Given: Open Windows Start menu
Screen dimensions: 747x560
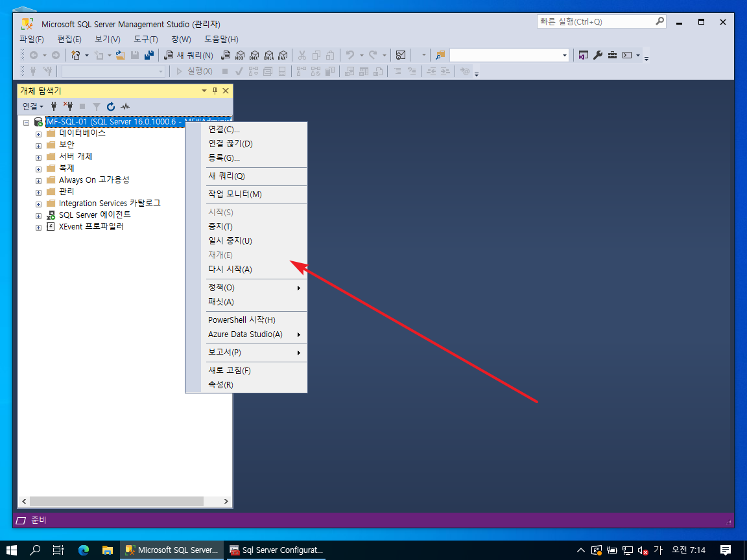Looking at the screenshot, I should point(12,550).
